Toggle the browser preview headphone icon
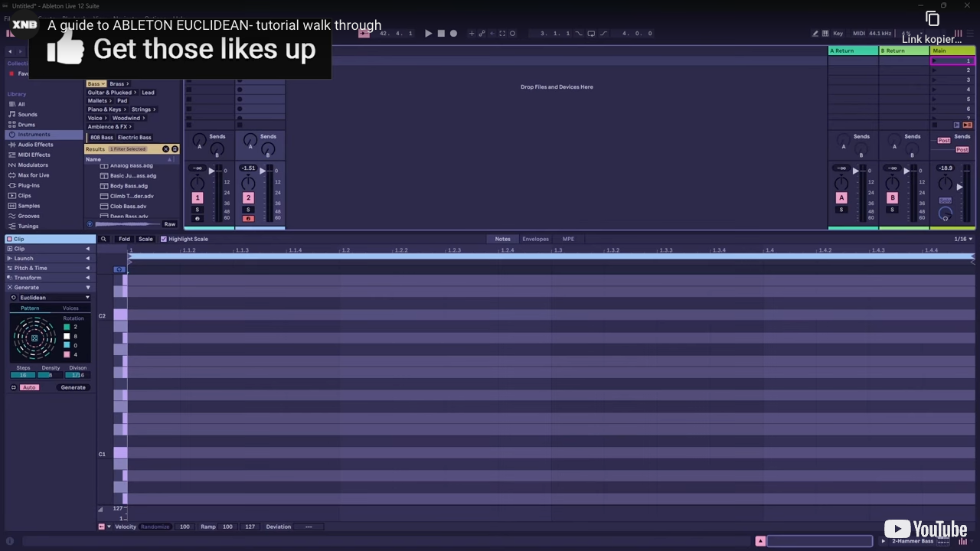980x551 pixels. click(90, 224)
